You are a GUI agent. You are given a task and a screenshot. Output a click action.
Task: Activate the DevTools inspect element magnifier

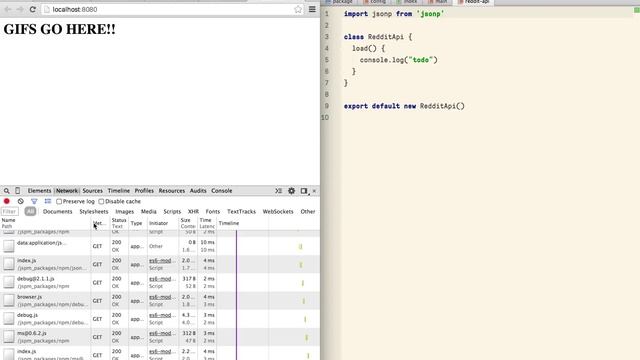(7, 191)
